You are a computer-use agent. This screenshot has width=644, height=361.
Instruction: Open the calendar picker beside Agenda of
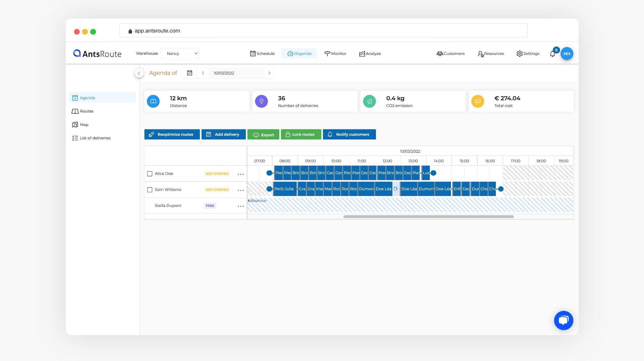pos(189,73)
